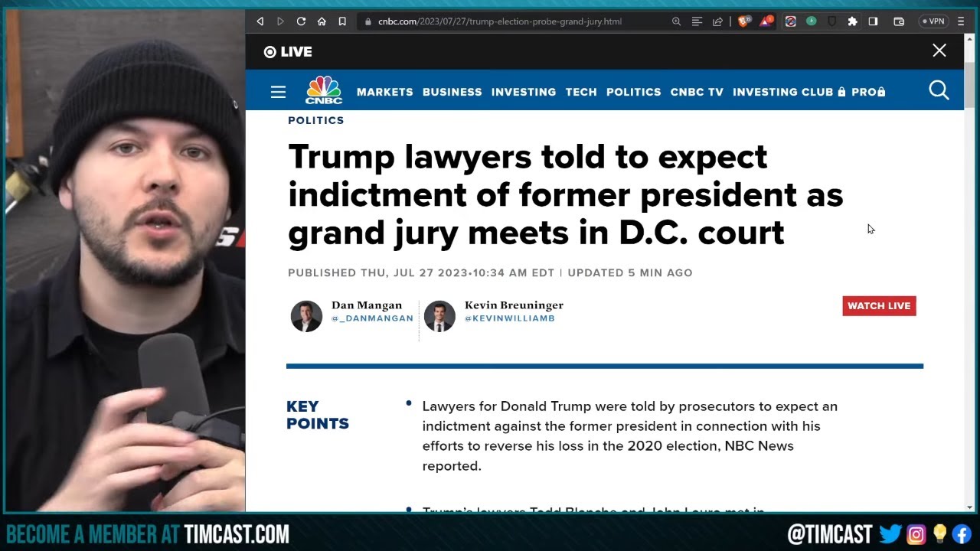Expand the CNBC hamburger navigation menu
Viewport: 980px width, 551px height.
(x=278, y=92)
